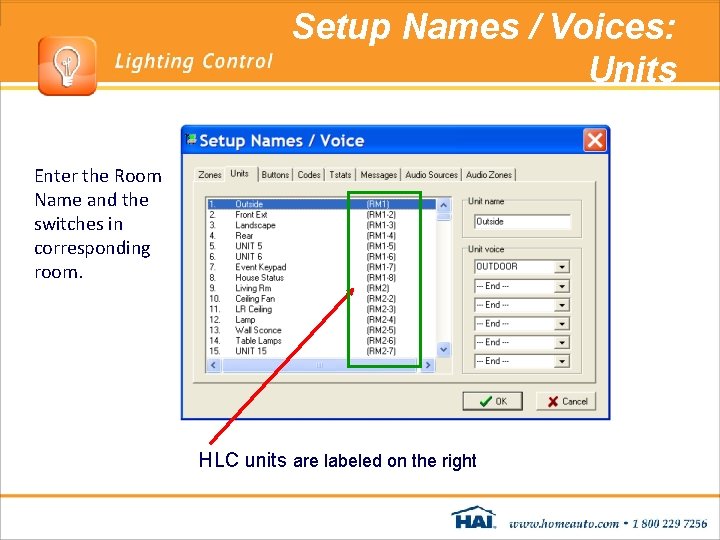The width and height of the screenshot is (720, 540).
Task: Open the Buttons tab
Action: pyautogui.click(x=275, y=174)
